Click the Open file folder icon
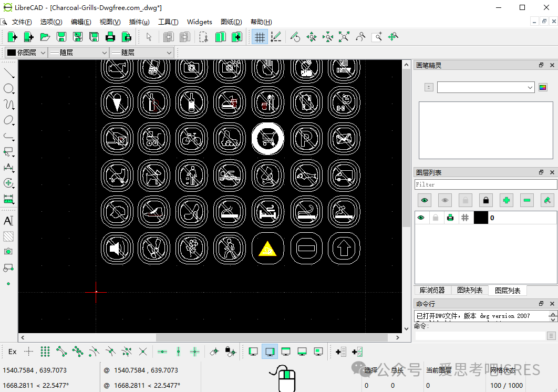This screenshot has height=392, width=558. tap(45, 37)
